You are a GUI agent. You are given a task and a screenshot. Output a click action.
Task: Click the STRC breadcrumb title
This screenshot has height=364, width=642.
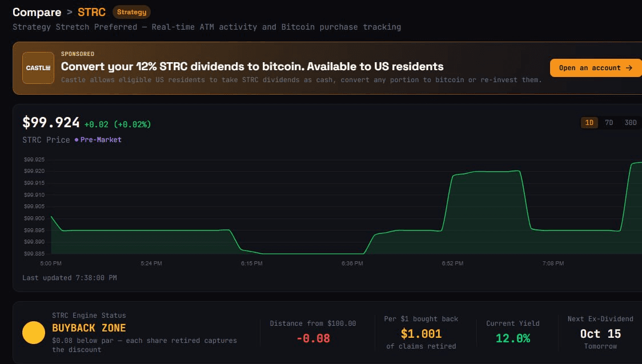92,13
